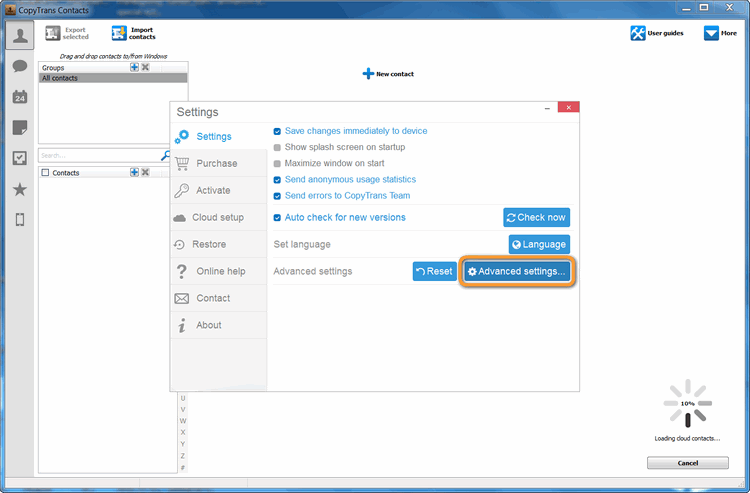
Task: Jump to letter V in alphabet index
Action: pos(183,409)
